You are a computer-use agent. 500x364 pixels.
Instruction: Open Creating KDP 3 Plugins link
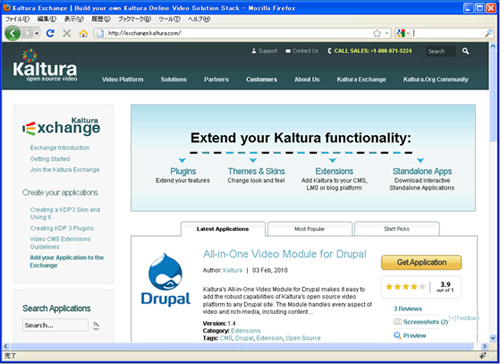click(62, 228)
